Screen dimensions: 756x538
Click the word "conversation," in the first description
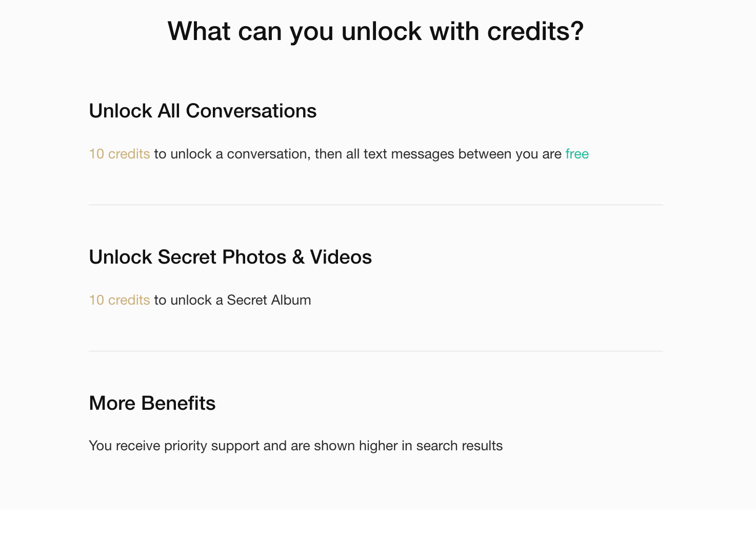[x=269, y=154]
